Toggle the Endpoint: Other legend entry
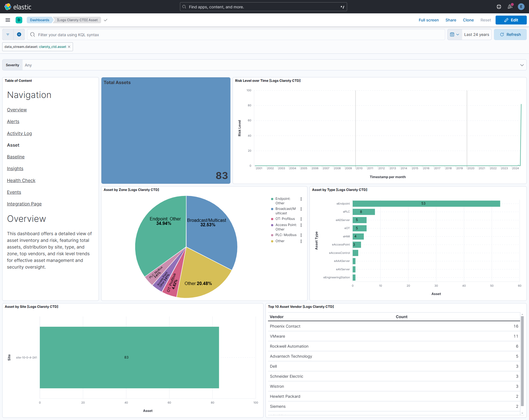This screenshot has width=529, height=420. pyautogui.click(x=282, y=201)
